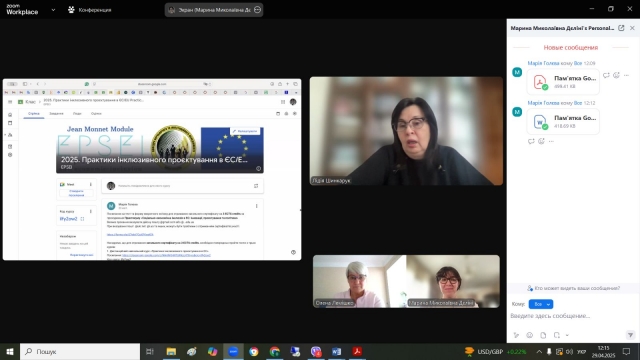This screenshot has height=360, width=640.
Task: Attach a file from chat toolbar
Action: click(x=543, y=335)
